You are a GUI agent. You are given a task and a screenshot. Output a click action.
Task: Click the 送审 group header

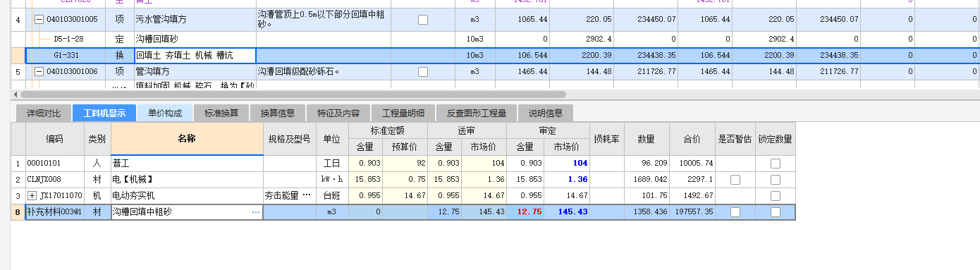pos(467,130)
